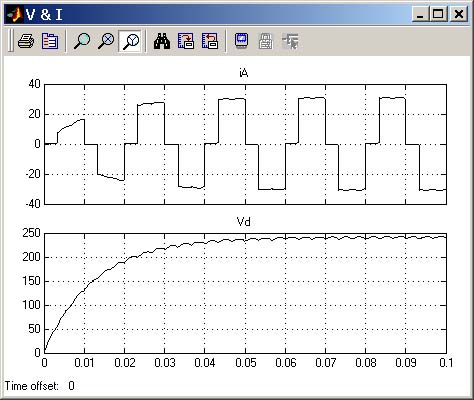Click the lock axes selection icon

266,41
